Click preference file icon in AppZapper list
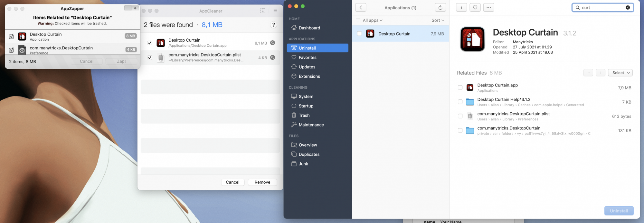 pos(22,50)
